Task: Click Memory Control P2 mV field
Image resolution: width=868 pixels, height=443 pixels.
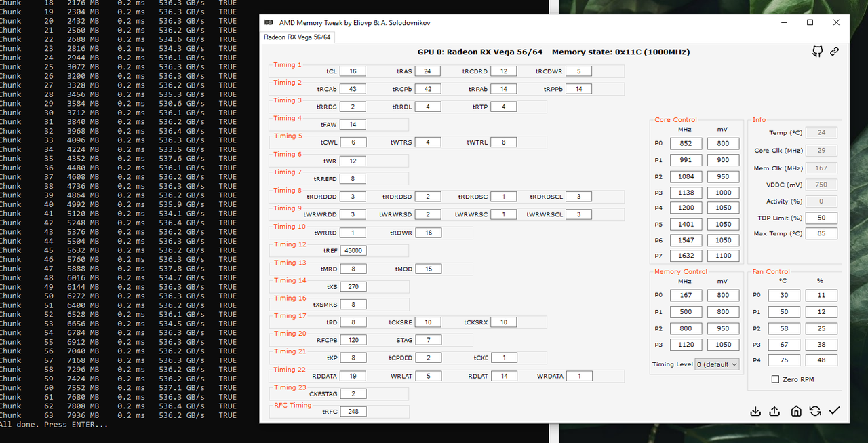Action: pyautogui.click(x=723, y=328)
